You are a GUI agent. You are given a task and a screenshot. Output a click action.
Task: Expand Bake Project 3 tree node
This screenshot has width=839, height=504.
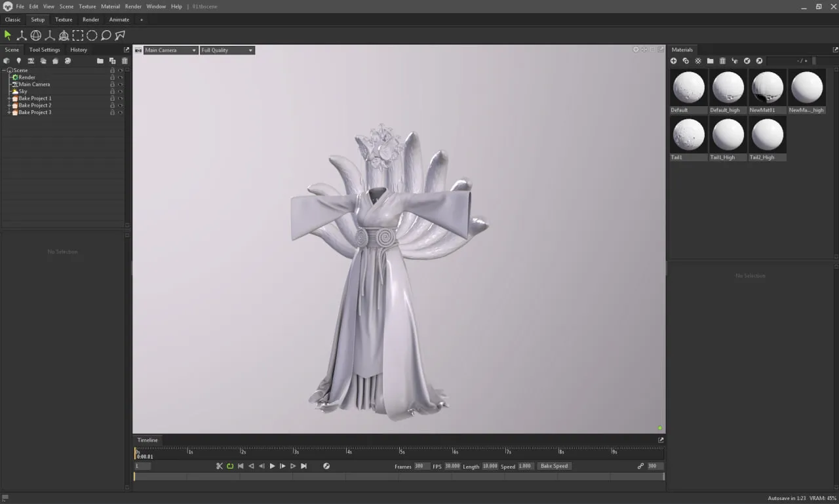point(9,113)
